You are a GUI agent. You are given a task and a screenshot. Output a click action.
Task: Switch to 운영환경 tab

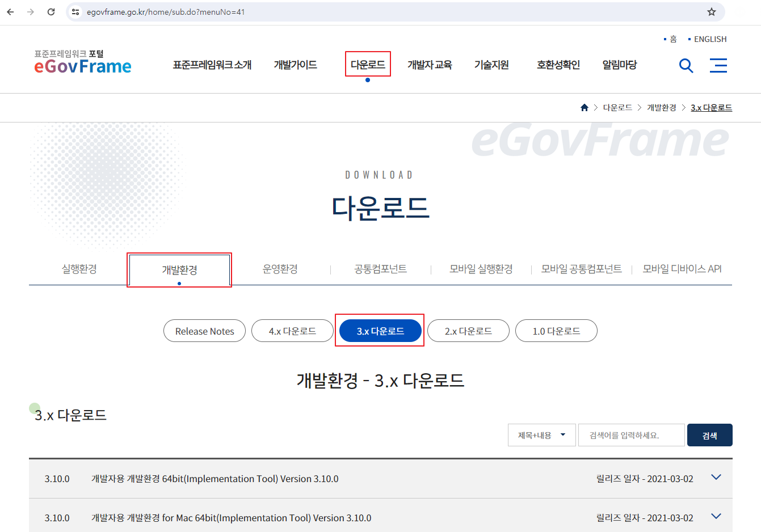(x=280, y=269)
